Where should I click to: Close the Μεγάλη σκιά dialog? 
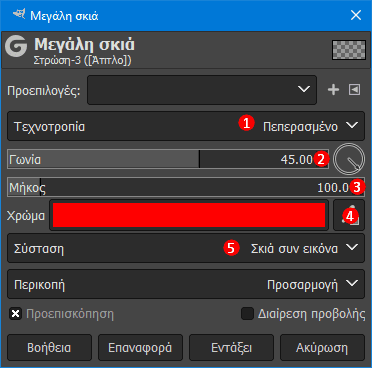356,15
